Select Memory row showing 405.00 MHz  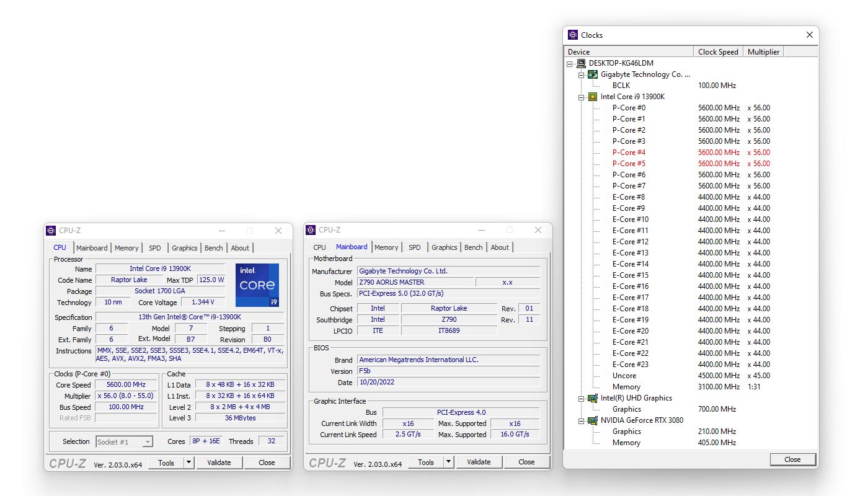[x=626, y=443]
